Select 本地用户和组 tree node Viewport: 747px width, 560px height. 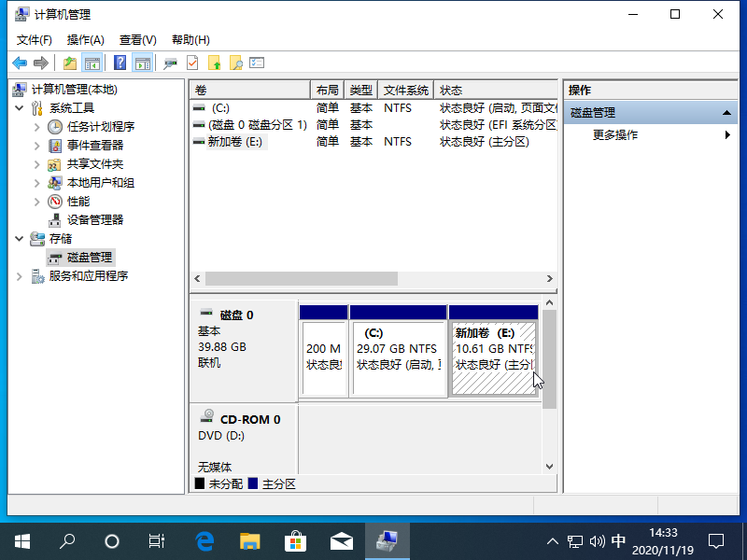coord(101,183)
